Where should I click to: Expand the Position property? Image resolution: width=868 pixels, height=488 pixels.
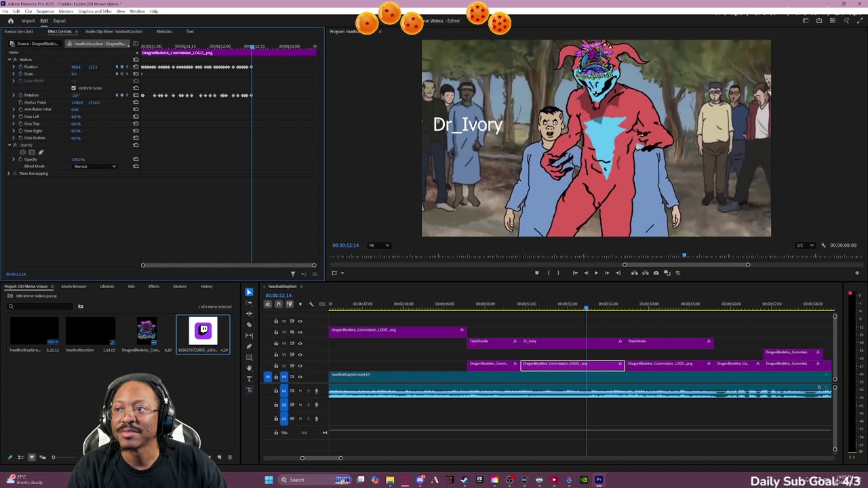[14, 66]
